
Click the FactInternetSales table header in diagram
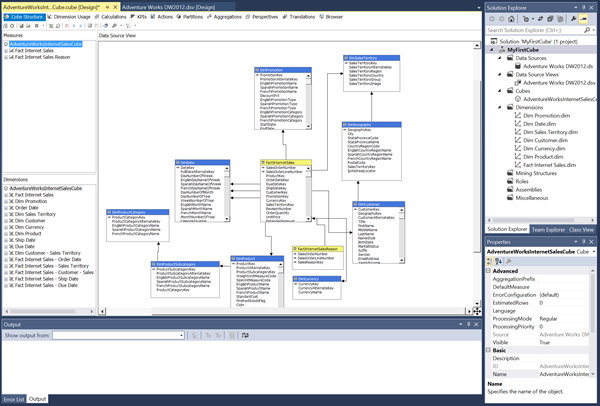point(285,162)
